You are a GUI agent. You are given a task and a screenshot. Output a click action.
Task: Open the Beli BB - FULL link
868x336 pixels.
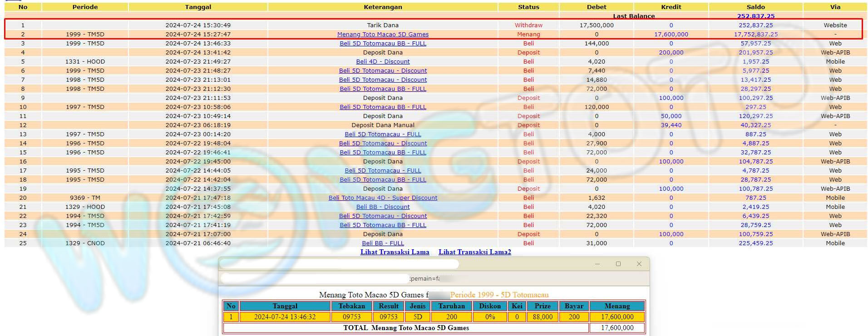click(383, 243)
